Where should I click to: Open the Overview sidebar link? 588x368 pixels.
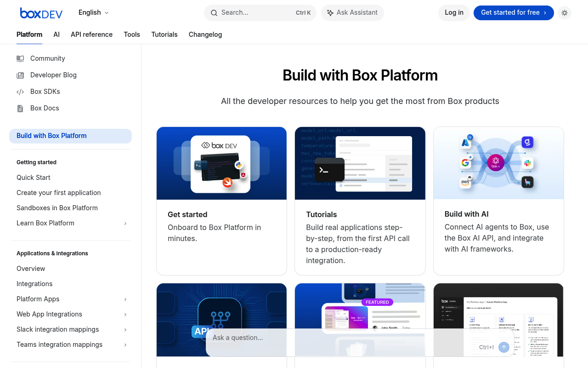(x=31, y=269)
